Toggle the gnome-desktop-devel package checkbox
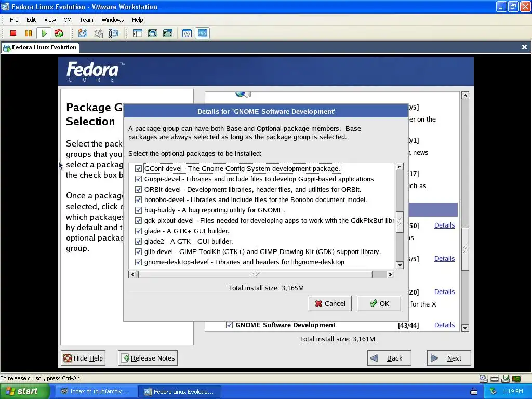The image size is (532, 399). (x=138, y=262)
